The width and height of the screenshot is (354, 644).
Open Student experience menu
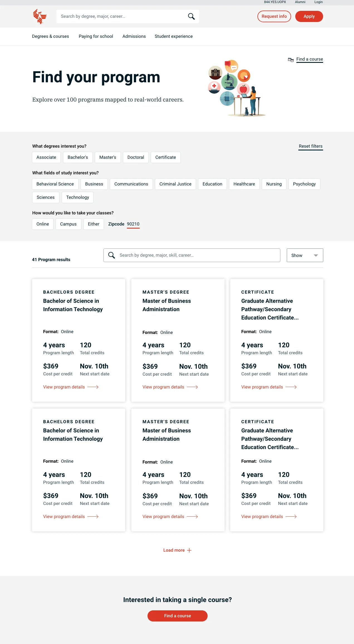(174, 36)
